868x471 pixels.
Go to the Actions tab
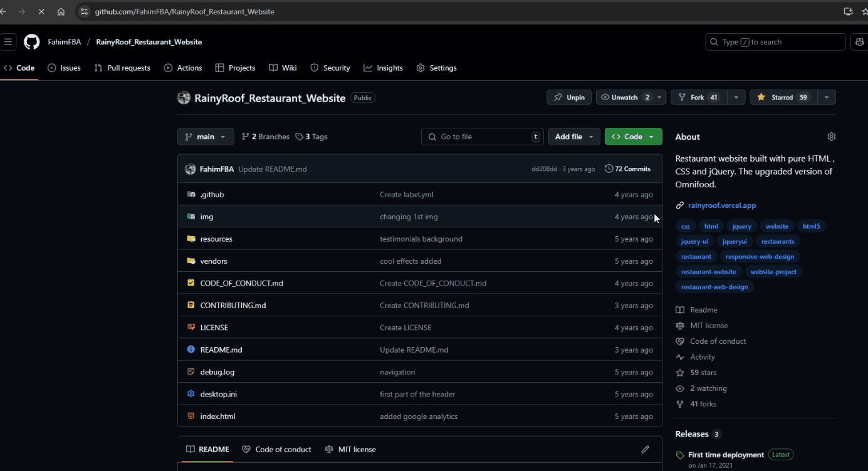pyautogui.click(x=183, y=68)
